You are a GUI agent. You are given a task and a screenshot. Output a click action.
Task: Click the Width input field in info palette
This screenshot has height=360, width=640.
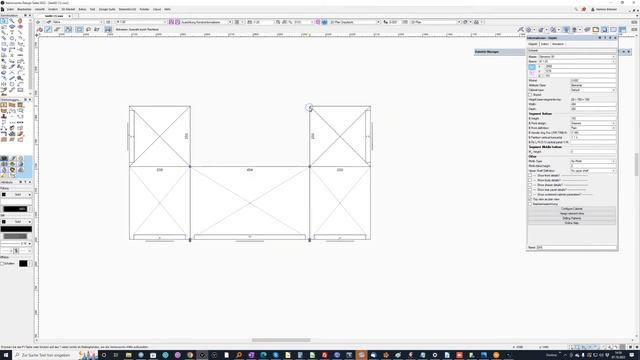(x=593, y=104)
